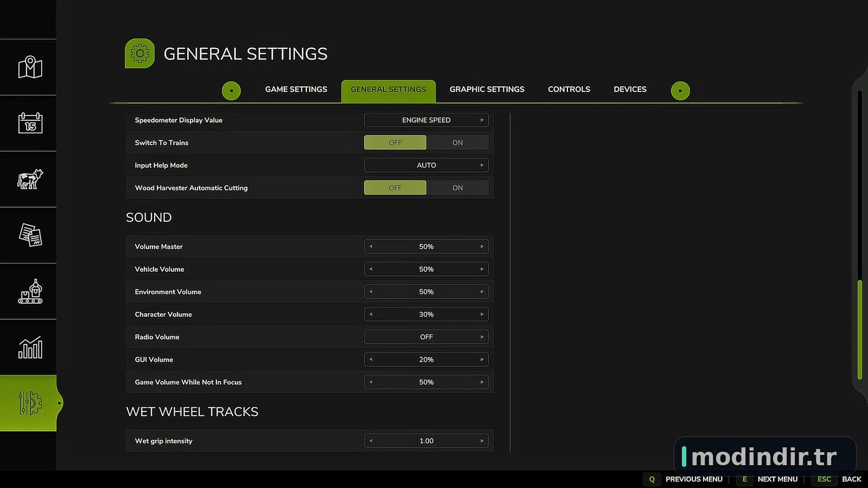The width and height of the screenshot is (868, 488).
Task: Select the settings sliders gear sidebar icon
Action: (x=30, y=403)
